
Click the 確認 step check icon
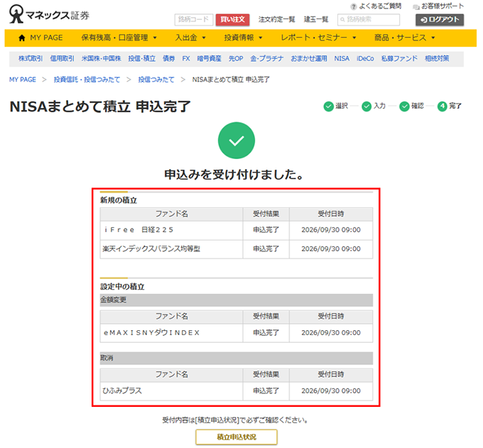pyautogui.click(x=404, y=106)
